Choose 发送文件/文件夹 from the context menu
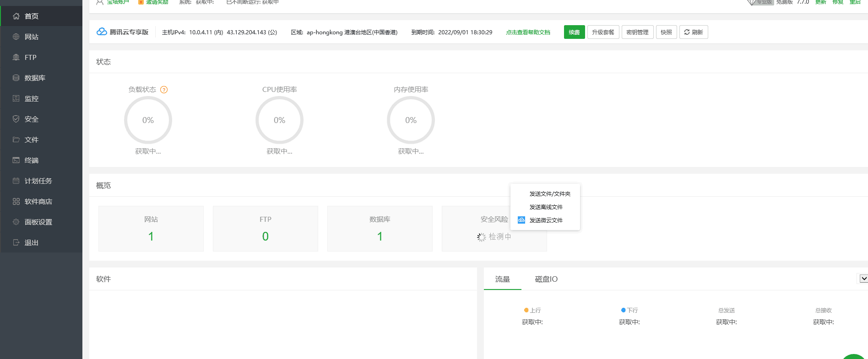This screenshot has width=868, height=359. click(x=550, y=194)
